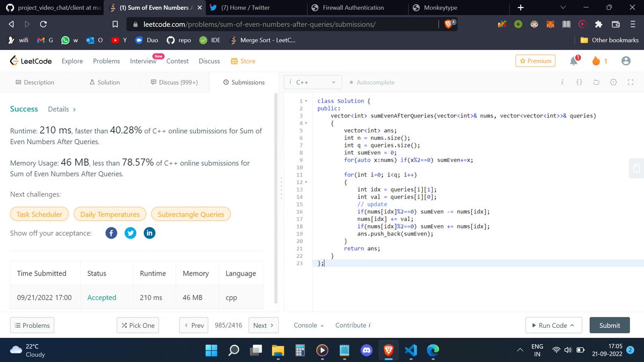Open the Task Scheduler challenge
Image resolution: width=644 pixels, height=362 pixels.
click(39, 215)
